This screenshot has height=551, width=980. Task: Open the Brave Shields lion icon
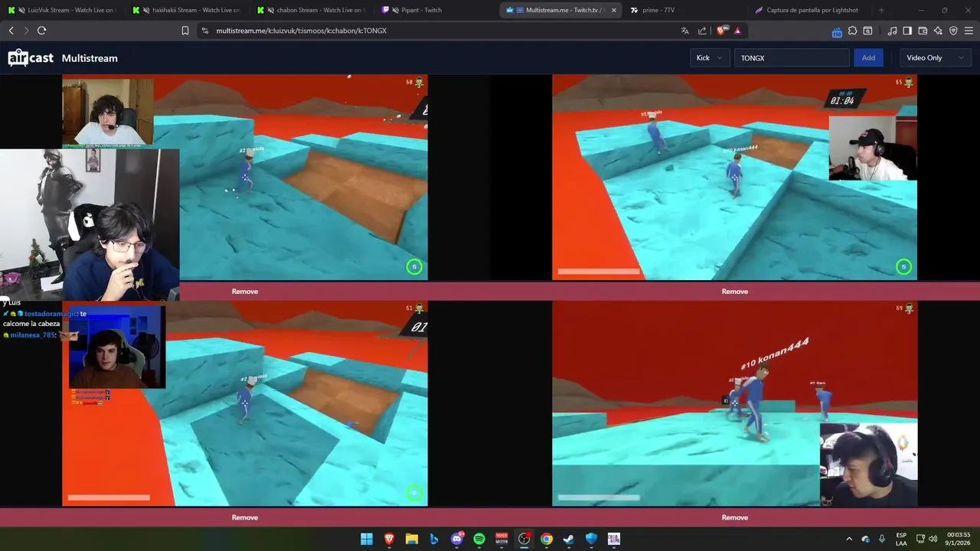point(721,31)
